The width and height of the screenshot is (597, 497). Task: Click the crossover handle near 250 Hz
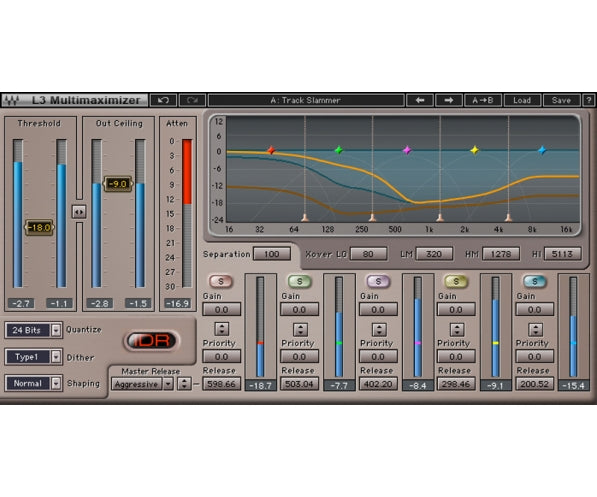click(x=372, y=218)
